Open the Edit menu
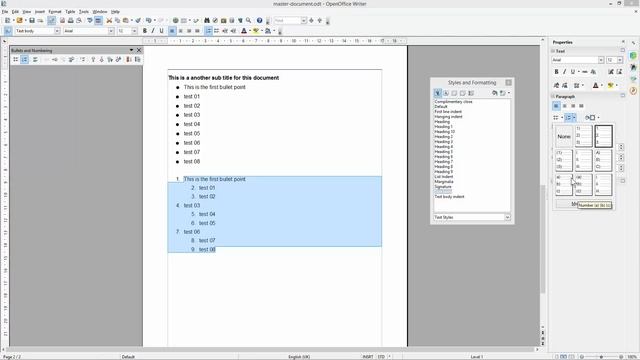Screen dimensions: 640x360 point(15,12)
